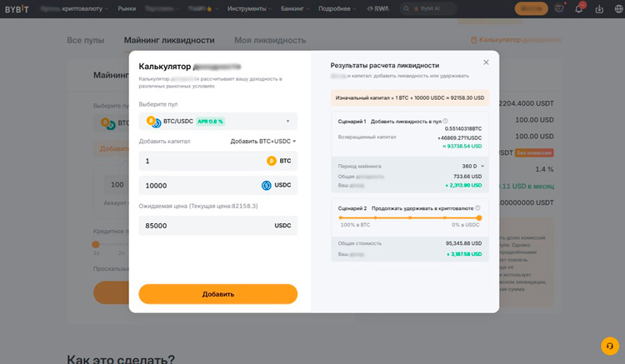Open the notifications bell

click(579, 9)
